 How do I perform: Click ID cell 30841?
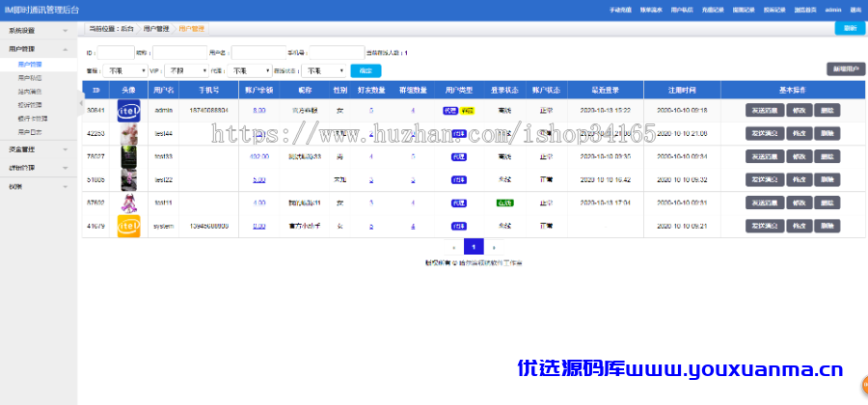pyautogui.click(x=95, y=111)
